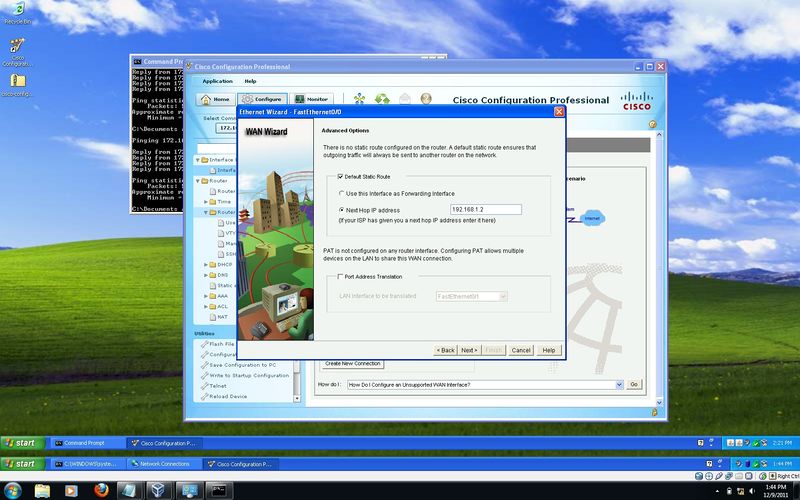
Task: Open the cisco-config folder desktop icon
Action: (18, 85)
